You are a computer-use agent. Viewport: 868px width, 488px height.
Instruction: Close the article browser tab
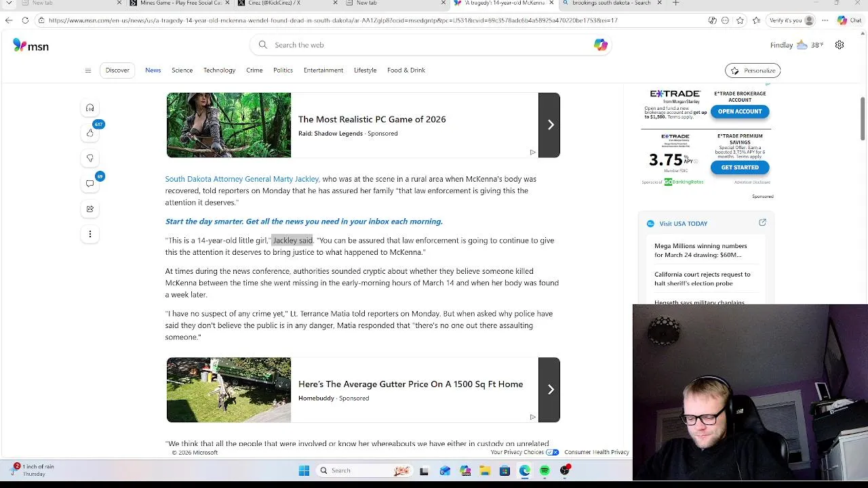click(551, 3)
